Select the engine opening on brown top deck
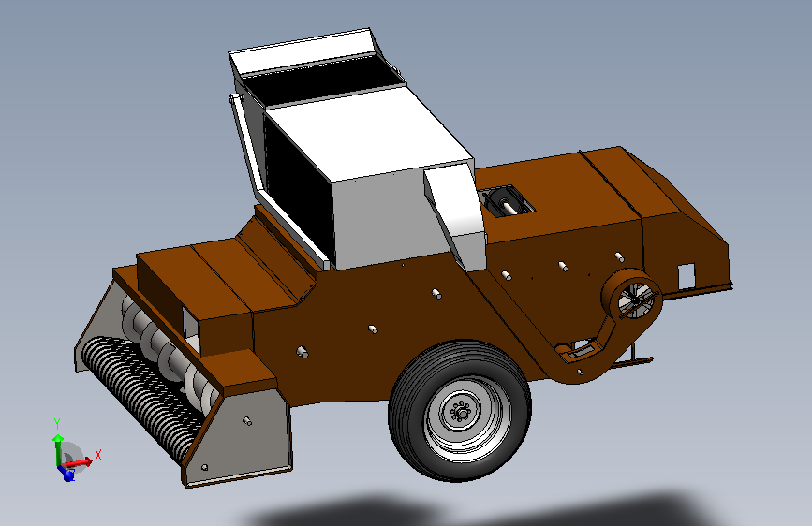 point(506,200)
